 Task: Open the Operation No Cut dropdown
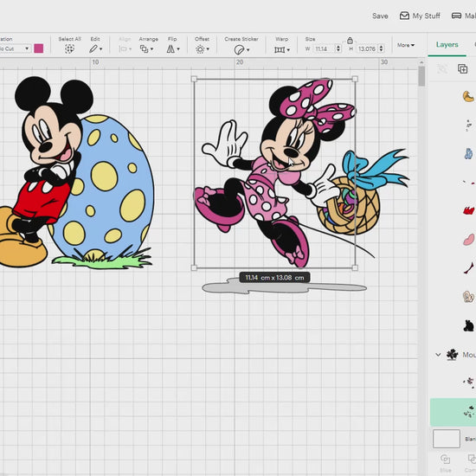pos(16,48)
